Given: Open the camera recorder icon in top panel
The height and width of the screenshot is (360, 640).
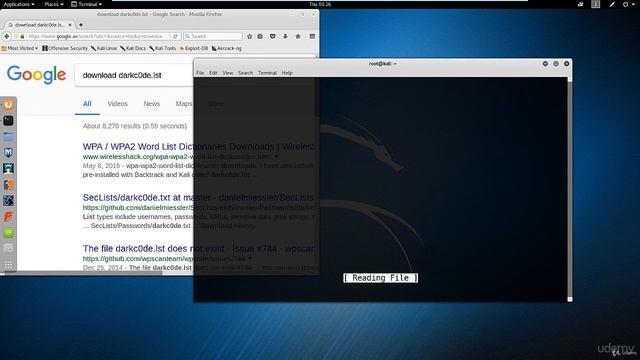Looking at the screenshot, I should [x=580, y=4].
